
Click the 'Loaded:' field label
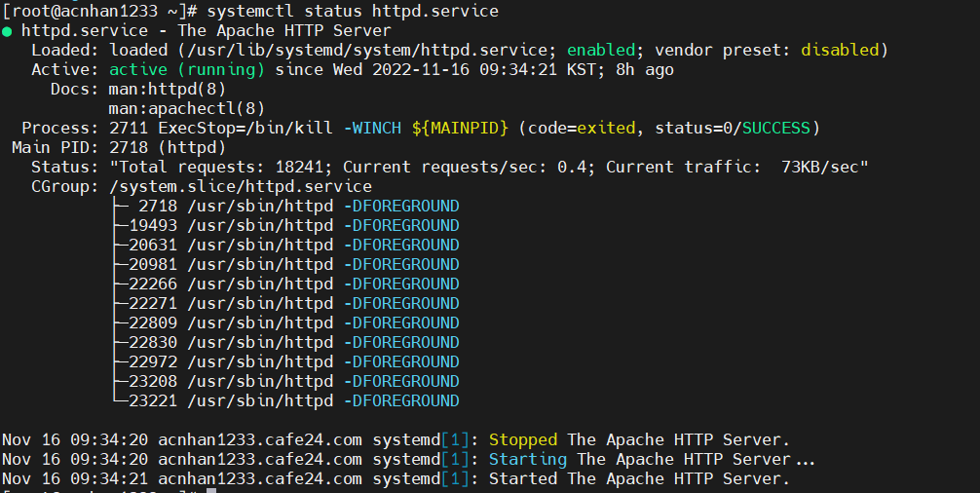pos(65,50)
